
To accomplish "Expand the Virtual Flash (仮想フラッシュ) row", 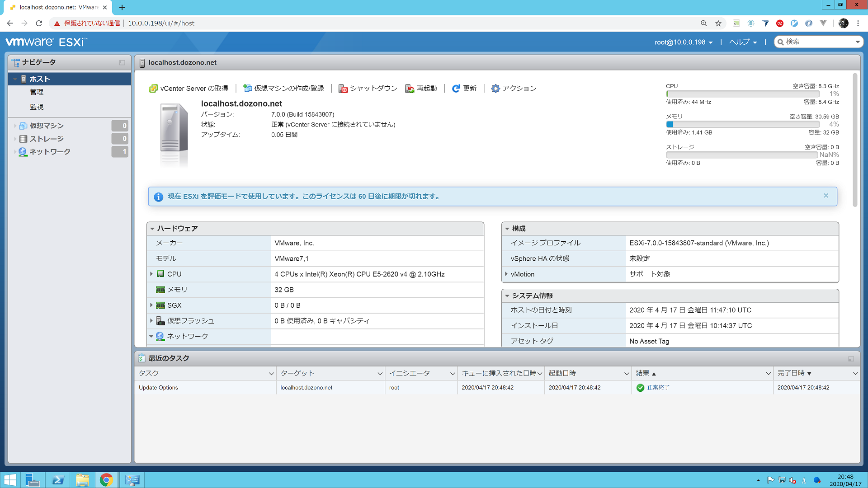I will [151, 320].
